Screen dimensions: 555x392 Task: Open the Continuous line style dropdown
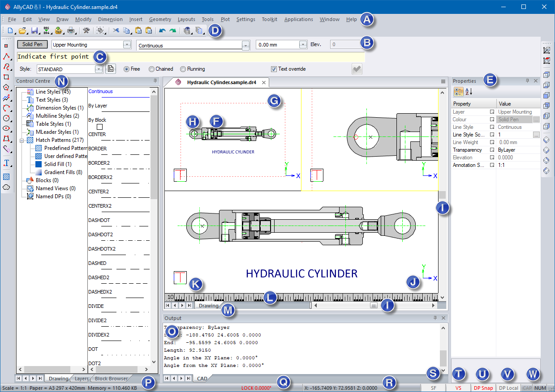(245, 46)
